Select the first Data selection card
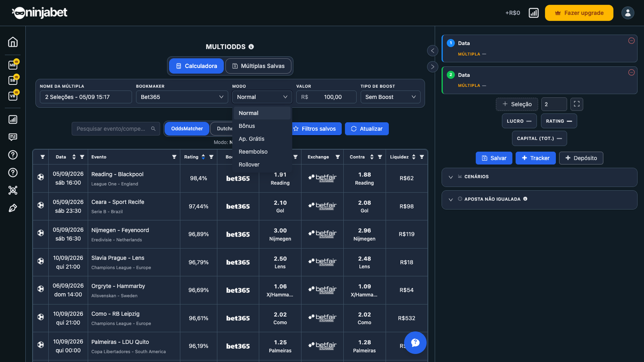Image resolution: width=644 pixels, height=362 pixels. [x=539, y=48]
